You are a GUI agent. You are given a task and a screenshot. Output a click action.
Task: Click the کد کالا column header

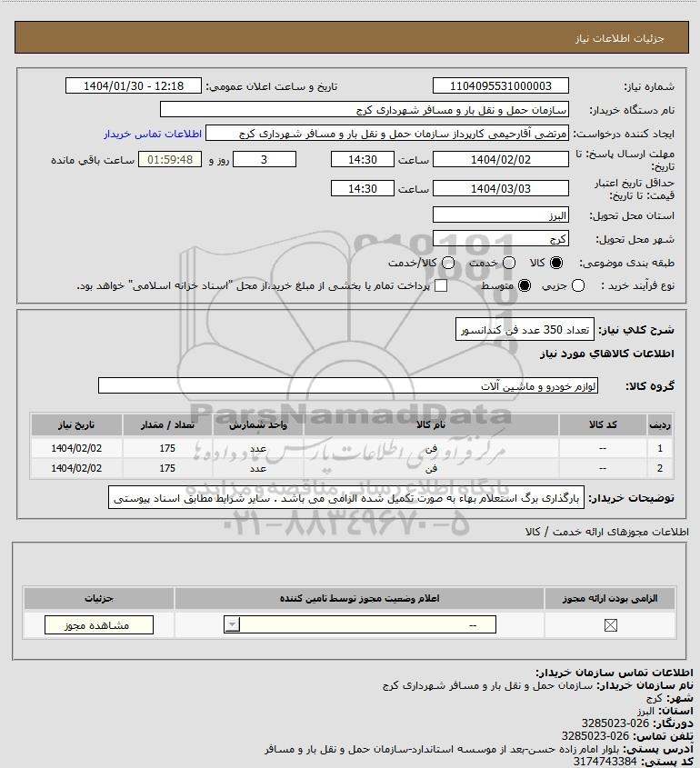point(603,424)
